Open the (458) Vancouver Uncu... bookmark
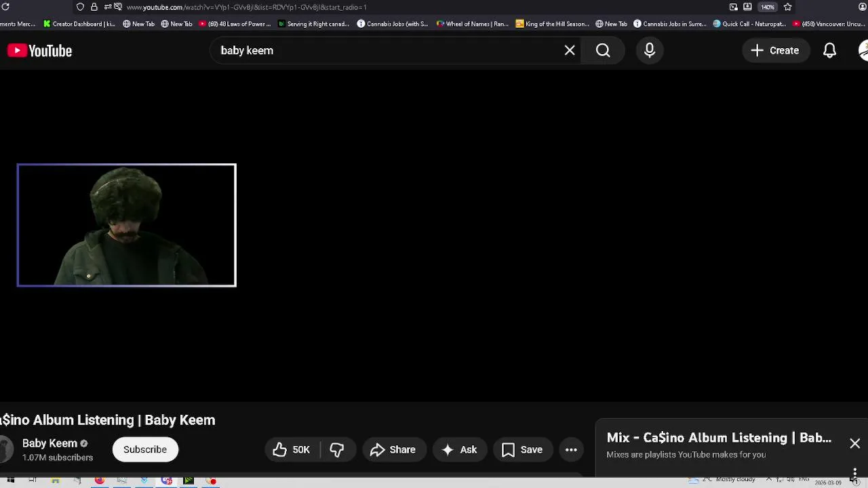The width and height of the screenshot is (868, 488). [x=829, y=24]
